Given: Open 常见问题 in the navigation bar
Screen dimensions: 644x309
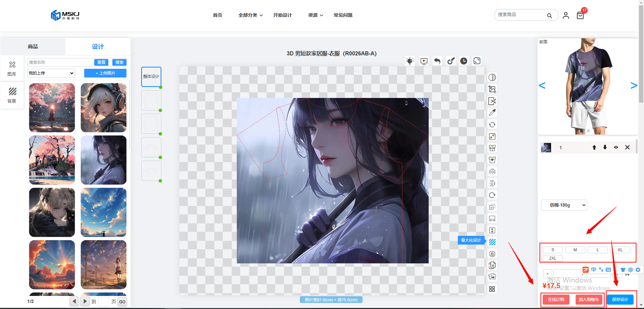Looking at the screenshot, I should [x=343, y=15].
